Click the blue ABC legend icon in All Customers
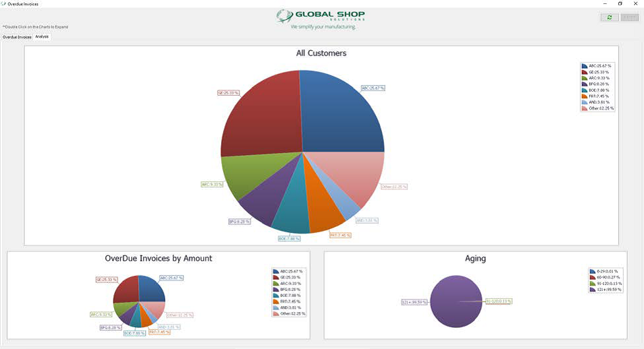Image resolution: width=644 pixels, height=349 pixels. tap(585, 66)
